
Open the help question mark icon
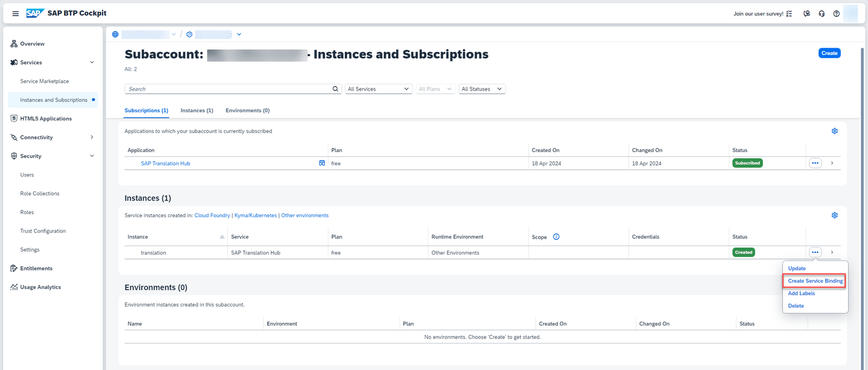point(837,13)
